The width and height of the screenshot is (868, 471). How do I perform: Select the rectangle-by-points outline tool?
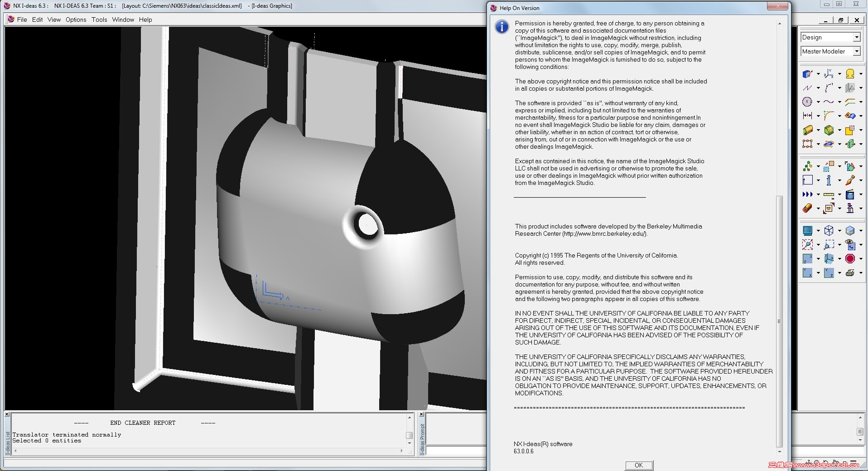(807, 144)
